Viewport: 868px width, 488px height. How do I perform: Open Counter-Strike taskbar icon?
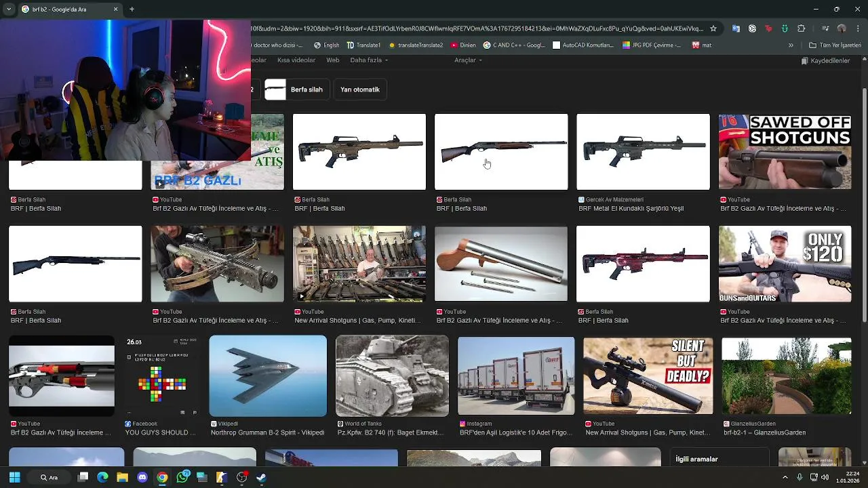pos(222,477)
